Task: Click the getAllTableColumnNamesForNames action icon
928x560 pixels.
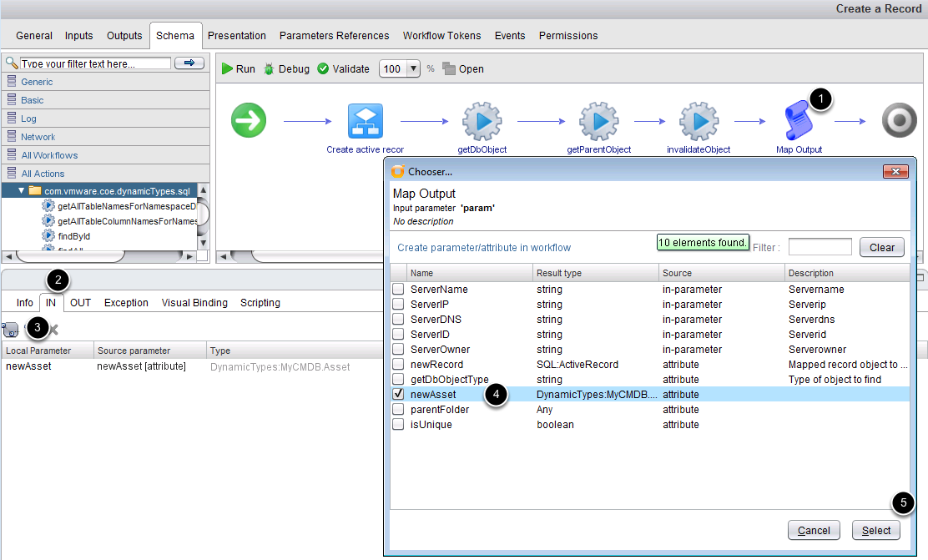Action: point(48,220)
